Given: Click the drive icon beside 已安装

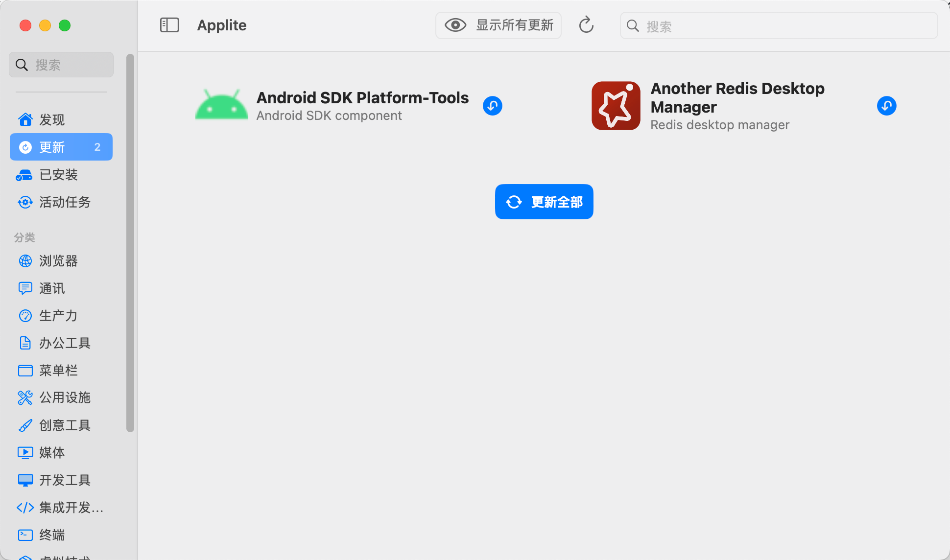Looking at the screenshot, I should click(x=24, y=175).
